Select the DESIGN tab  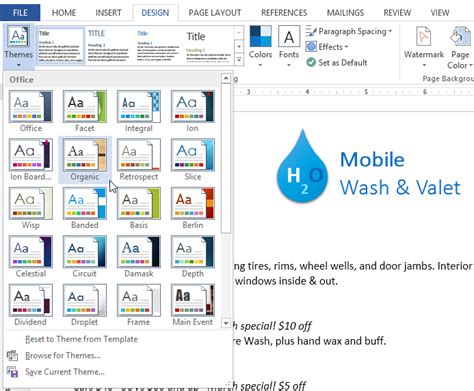(155, 13)
